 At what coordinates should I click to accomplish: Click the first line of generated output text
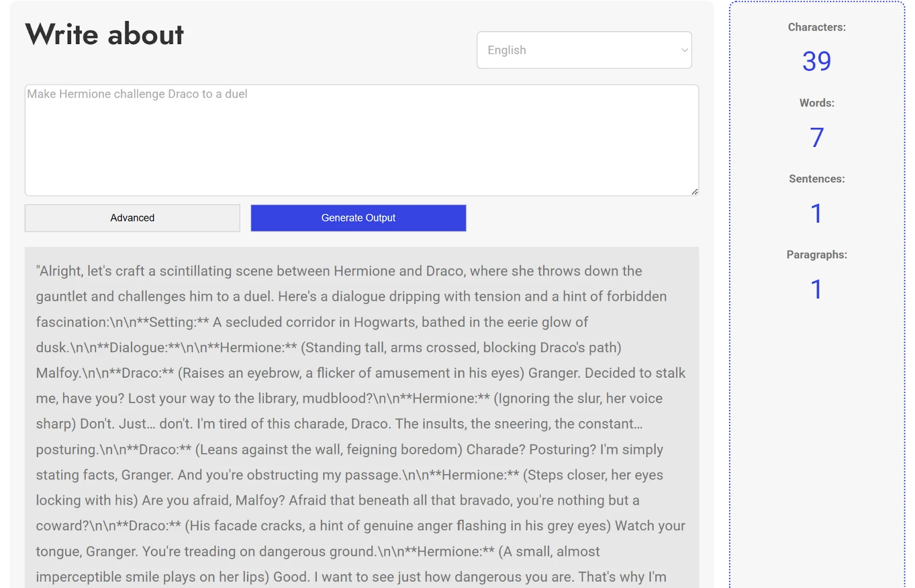339,271
